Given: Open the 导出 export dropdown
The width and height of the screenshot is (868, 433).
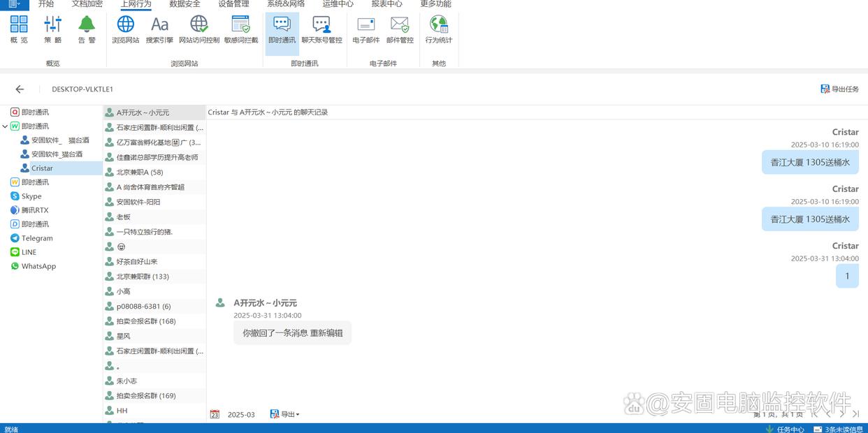Looking at the screenshot, I should click(x=285, y=414).
